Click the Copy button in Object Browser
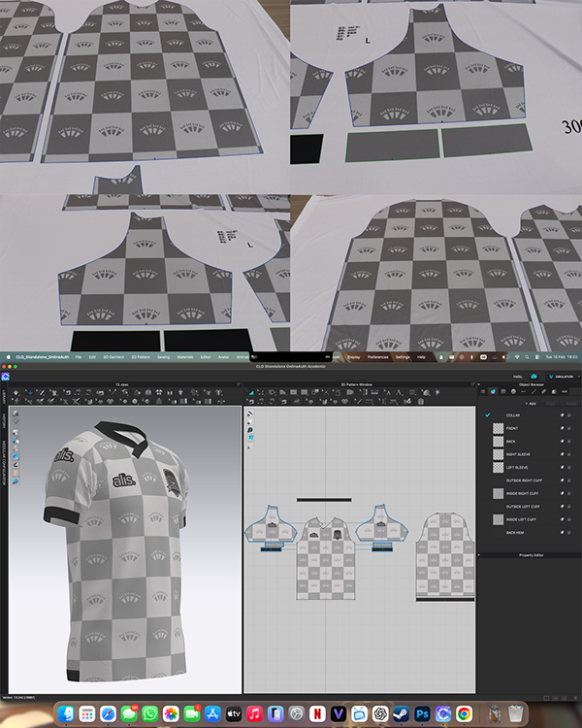 coord(551,404)
